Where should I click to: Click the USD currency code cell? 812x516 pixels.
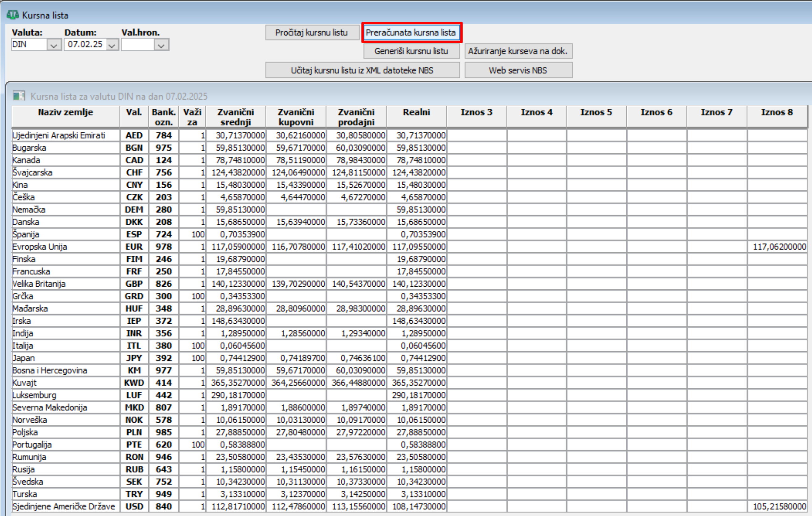tap(134, 506)
